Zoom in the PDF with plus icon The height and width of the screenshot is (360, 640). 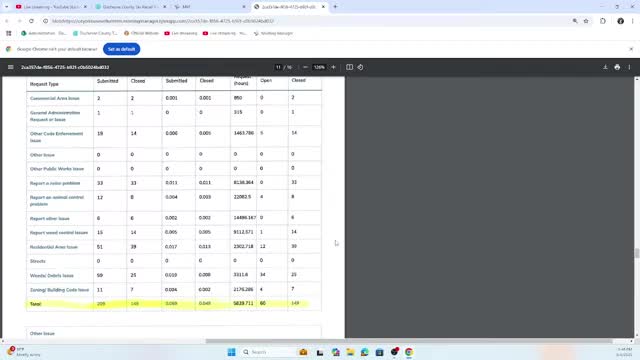point(333,67)
